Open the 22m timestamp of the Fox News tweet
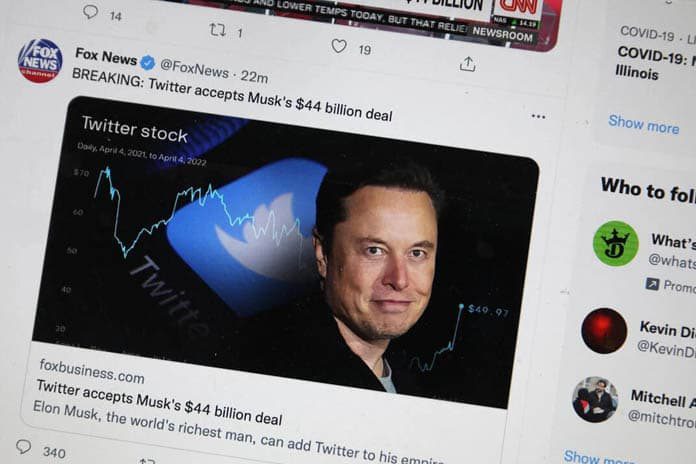Viewport: 696px width, 464px height. point(254,76)
